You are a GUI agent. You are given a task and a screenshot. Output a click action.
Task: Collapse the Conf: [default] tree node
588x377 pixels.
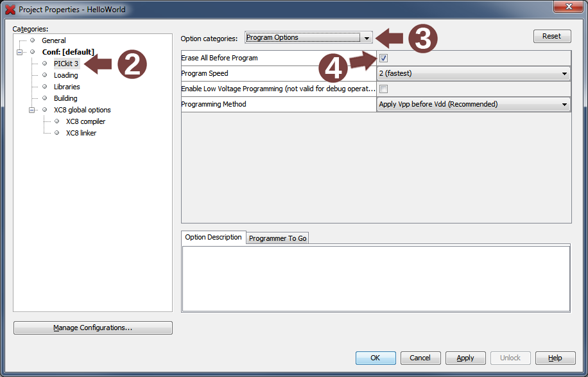tap(20, 52)
